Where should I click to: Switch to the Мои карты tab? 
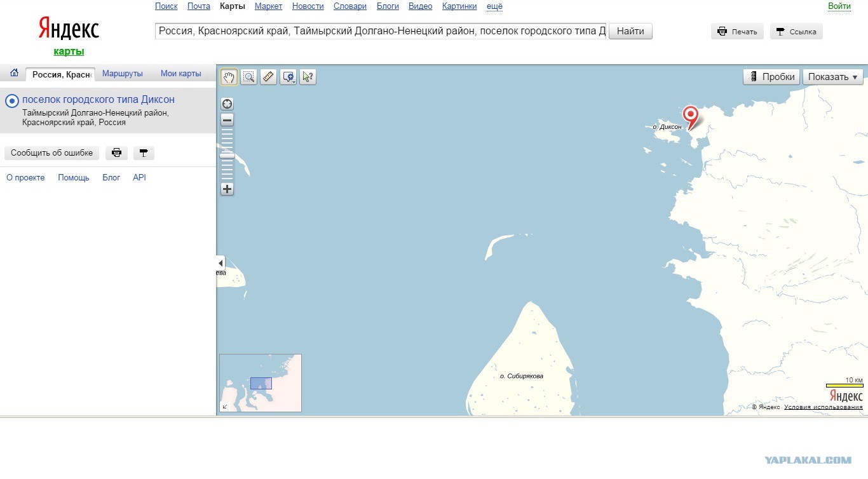click(181, 74)
